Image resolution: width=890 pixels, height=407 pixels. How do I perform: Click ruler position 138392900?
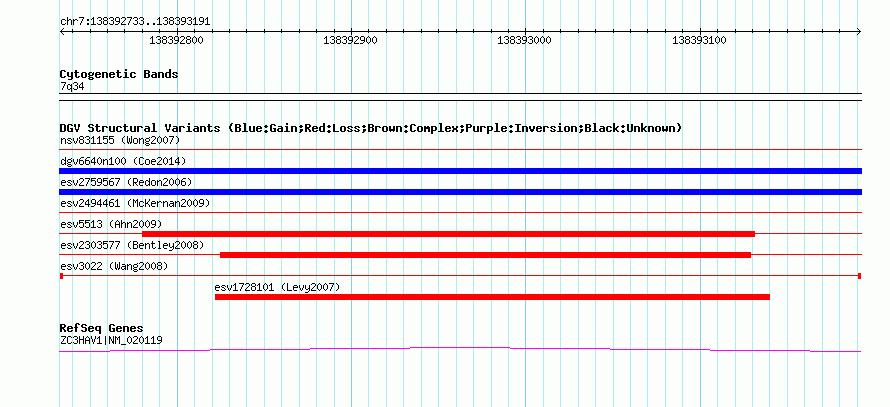tap(351, 41)
